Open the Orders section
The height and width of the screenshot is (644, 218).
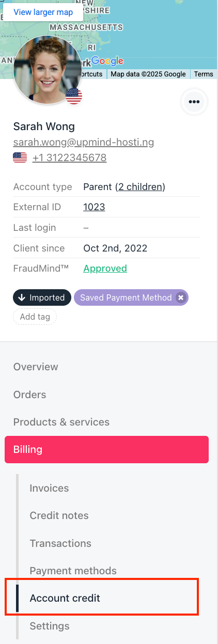pos(30,395)
